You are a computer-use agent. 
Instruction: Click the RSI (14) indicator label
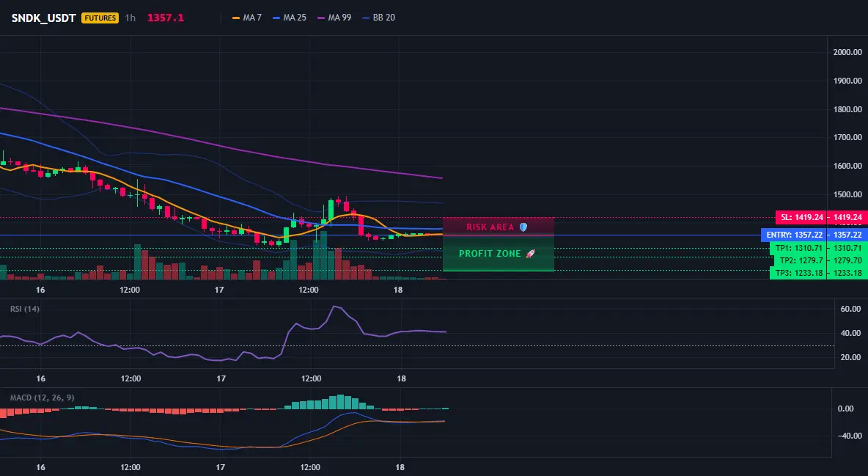click(x=25, y=309)
